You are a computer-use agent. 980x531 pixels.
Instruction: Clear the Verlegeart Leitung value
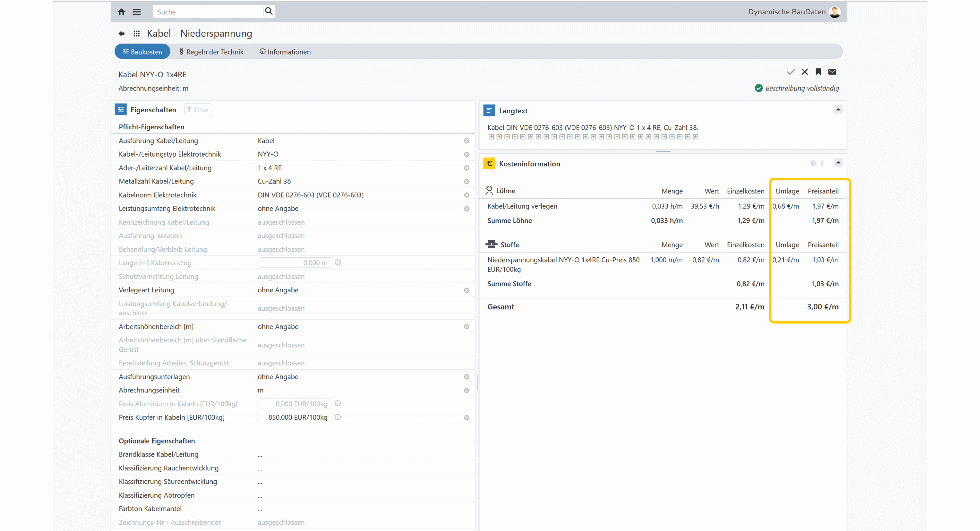[467, 290]
